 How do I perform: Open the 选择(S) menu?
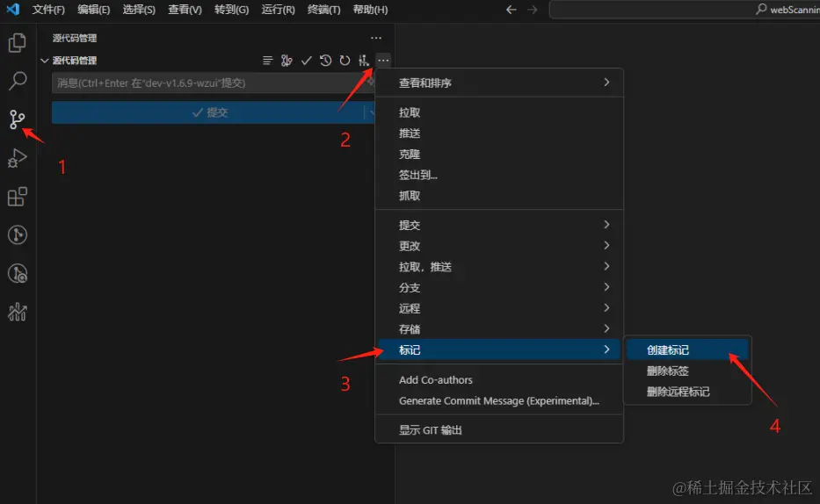(139, 10)
